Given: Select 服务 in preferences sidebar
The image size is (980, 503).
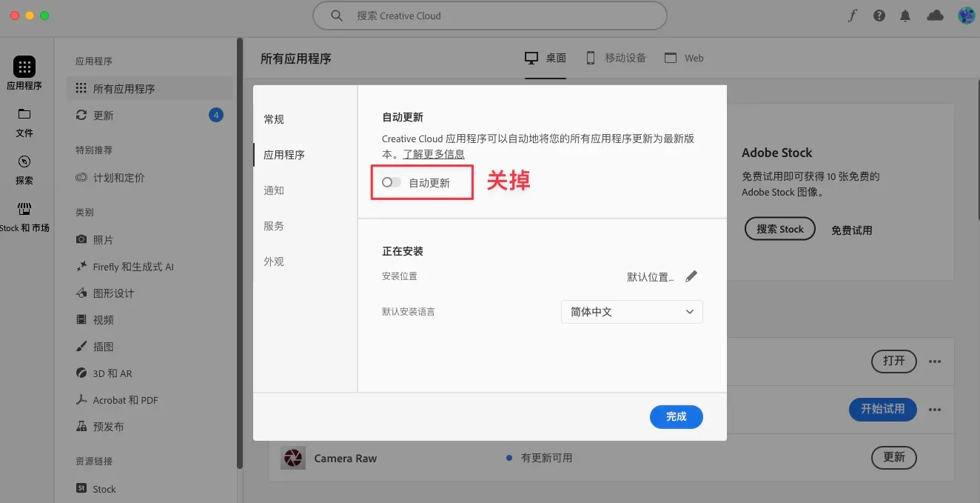Looking at the screenshot, I should click(x=274, y=226).
